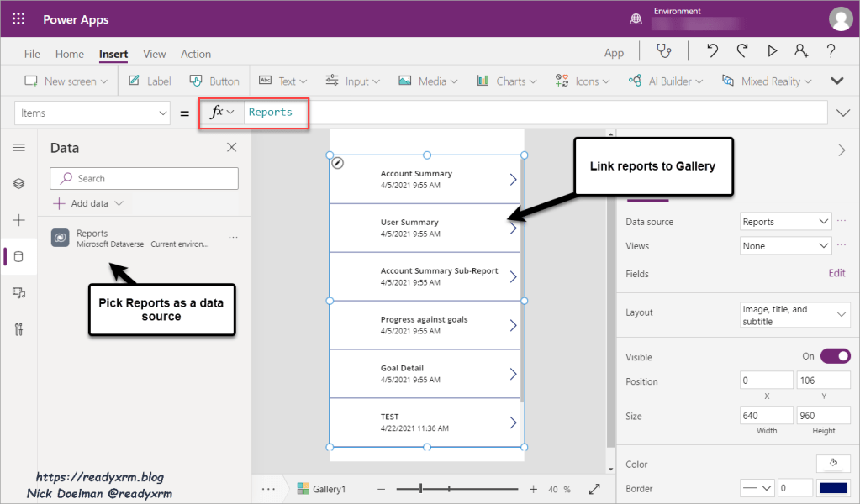860x504 pixels.
Task: Click the Border color swatch
Action: (x=832, y=488)
